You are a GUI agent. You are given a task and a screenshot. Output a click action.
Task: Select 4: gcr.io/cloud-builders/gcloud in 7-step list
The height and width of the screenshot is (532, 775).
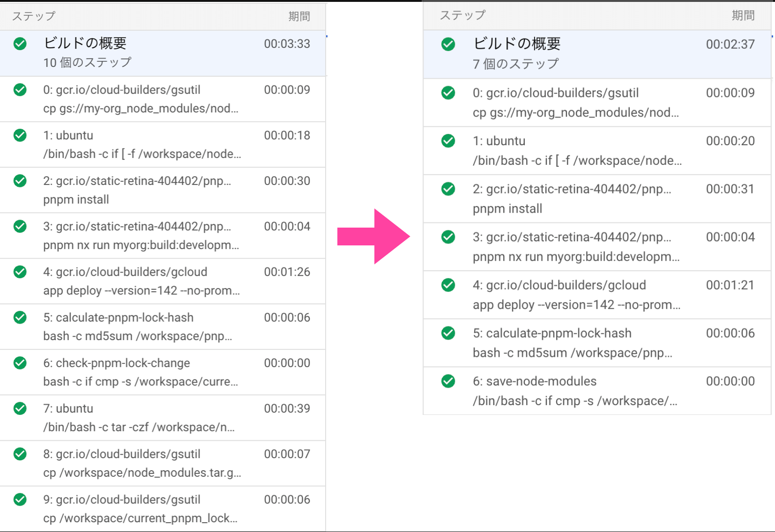point(559,285)
